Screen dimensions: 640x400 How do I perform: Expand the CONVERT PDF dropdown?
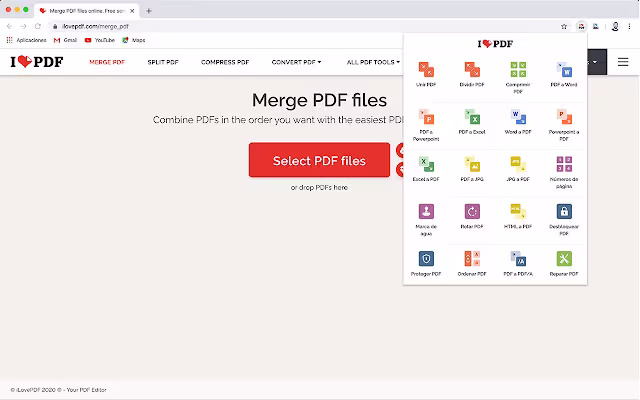pos(296,62)
